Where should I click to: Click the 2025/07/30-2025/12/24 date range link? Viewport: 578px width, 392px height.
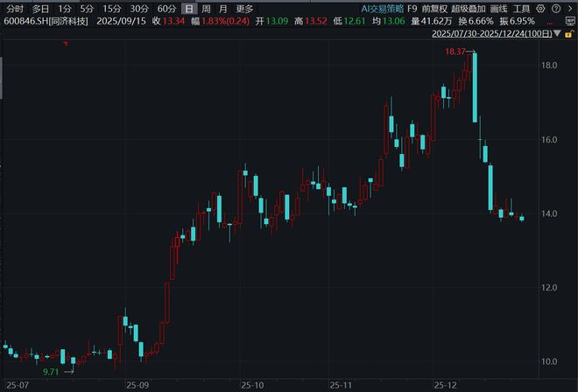coord(492,33)
